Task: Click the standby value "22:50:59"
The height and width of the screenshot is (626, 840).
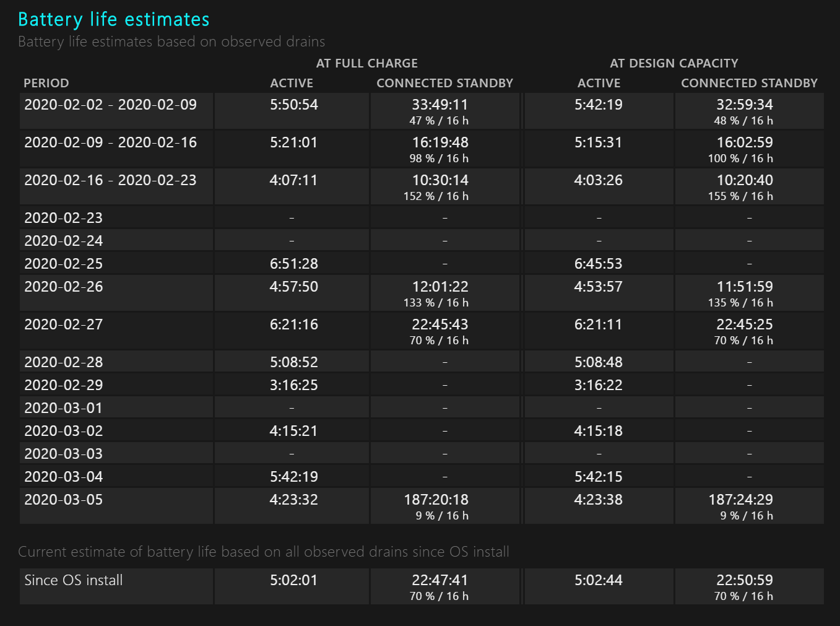Action: tap(745, 580)
